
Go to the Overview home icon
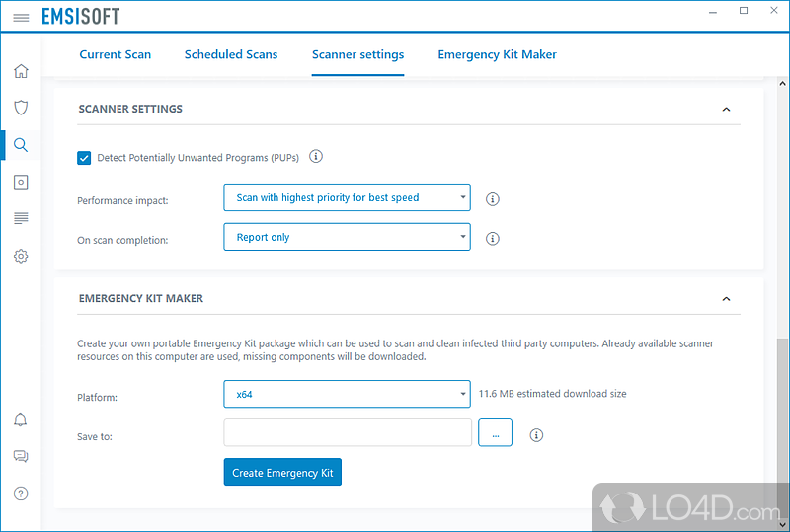pos(21,71)
